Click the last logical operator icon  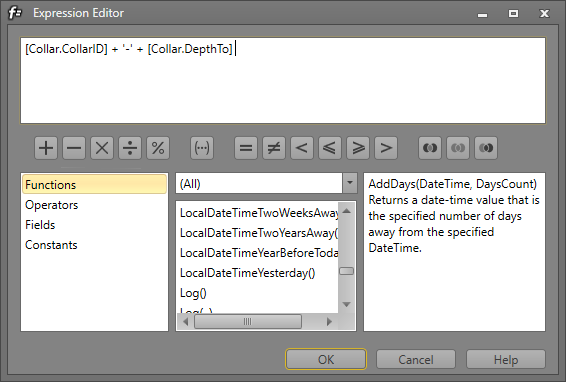[x=486, y=148]
